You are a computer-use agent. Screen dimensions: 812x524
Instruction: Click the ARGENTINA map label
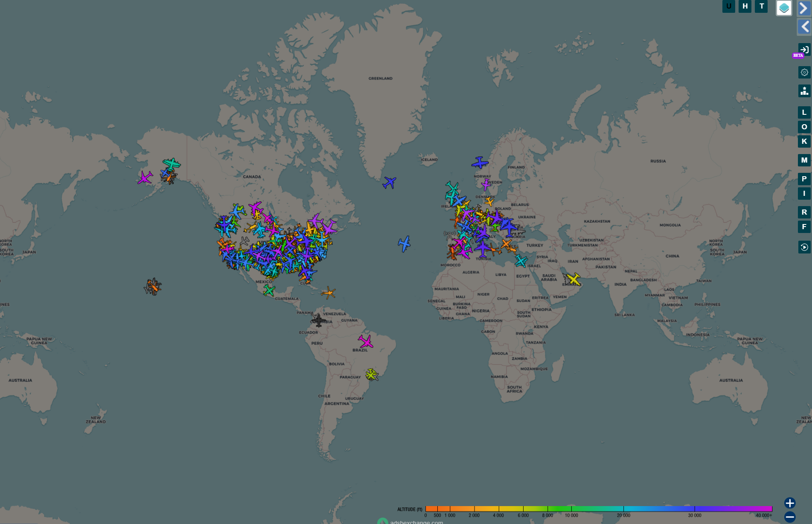pyautogui.click(x=337, y=404)
